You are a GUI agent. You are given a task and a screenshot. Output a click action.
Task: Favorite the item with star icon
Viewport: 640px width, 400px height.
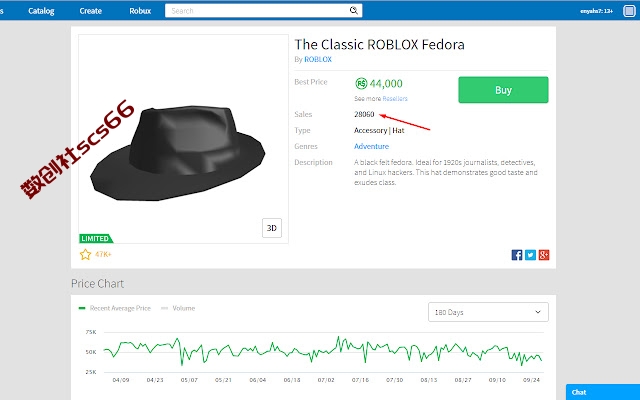coord(85,255)
